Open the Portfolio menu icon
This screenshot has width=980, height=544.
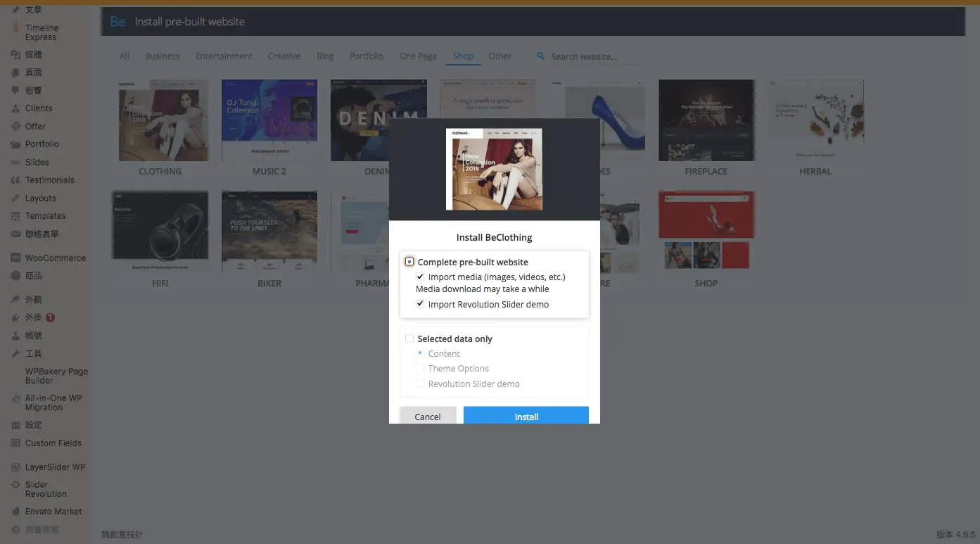tap(15, 144)
